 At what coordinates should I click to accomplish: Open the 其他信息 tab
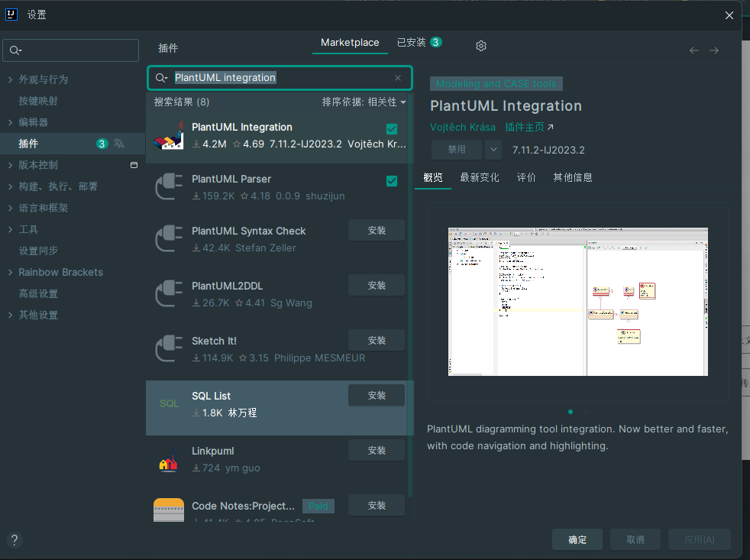coord(573,177)
